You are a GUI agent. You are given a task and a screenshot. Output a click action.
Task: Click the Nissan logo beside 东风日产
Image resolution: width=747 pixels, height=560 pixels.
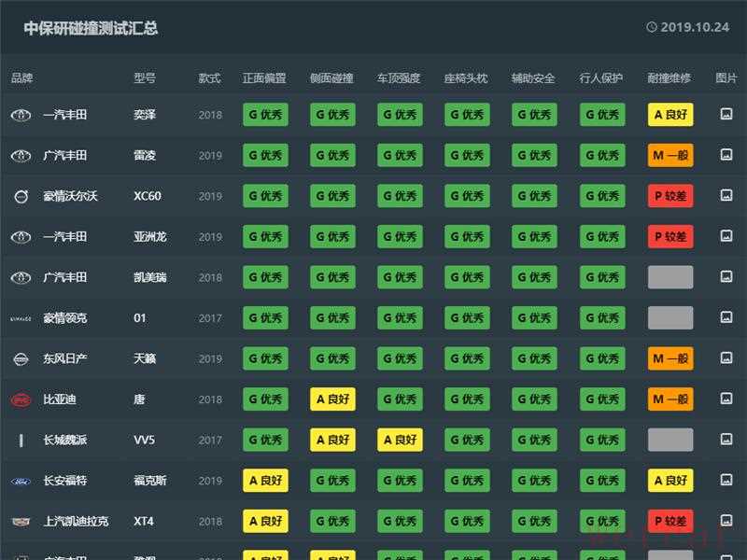[21, 358]
